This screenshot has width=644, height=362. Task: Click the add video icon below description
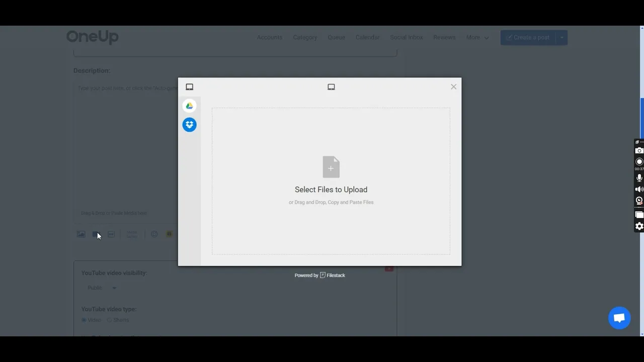[x=96, y=234]
